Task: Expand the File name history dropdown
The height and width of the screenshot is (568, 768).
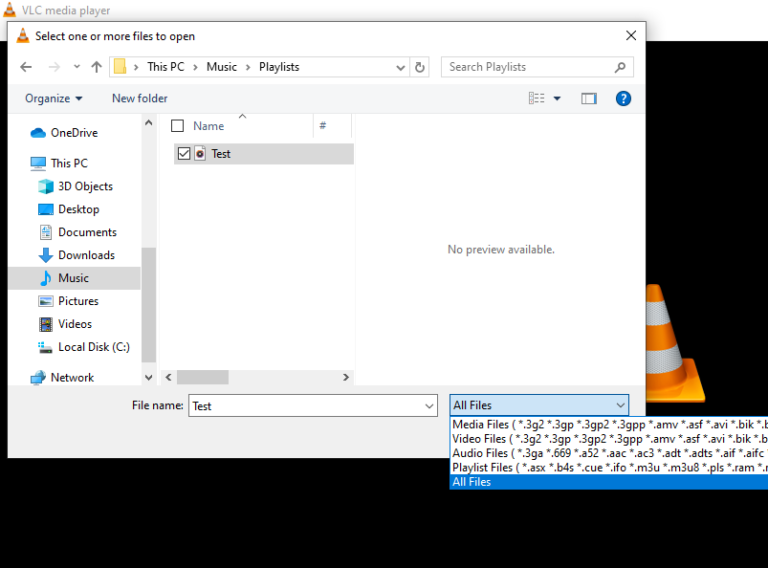Action: tap(430, 406)
